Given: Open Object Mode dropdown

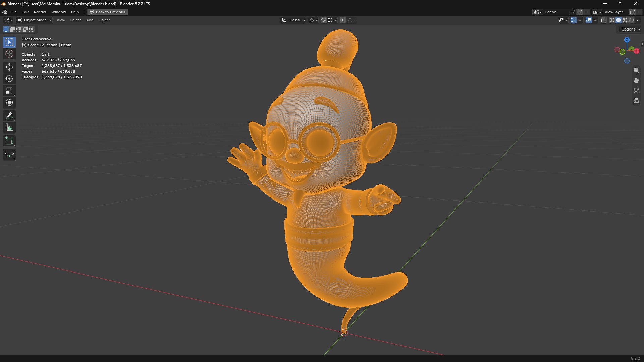Looking at the screenshot, I should [34, 20].
